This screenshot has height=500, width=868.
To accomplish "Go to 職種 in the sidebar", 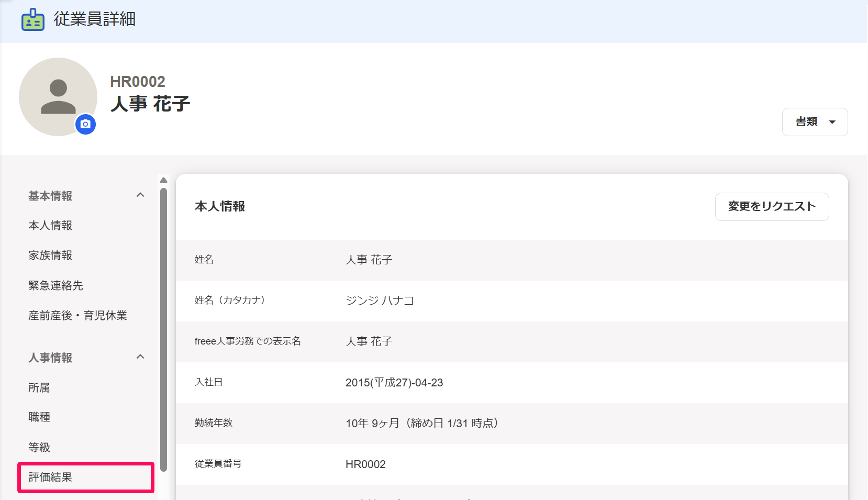I will pos(39,417).
